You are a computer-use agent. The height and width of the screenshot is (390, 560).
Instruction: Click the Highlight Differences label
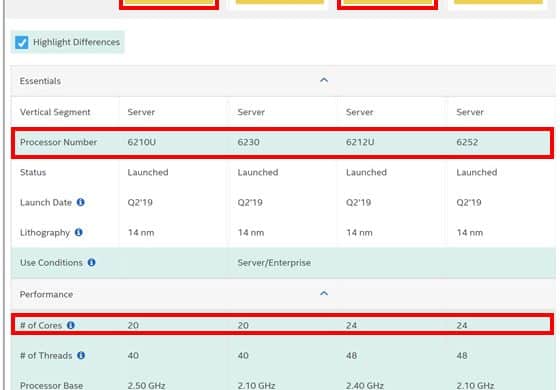pos(76,42)
